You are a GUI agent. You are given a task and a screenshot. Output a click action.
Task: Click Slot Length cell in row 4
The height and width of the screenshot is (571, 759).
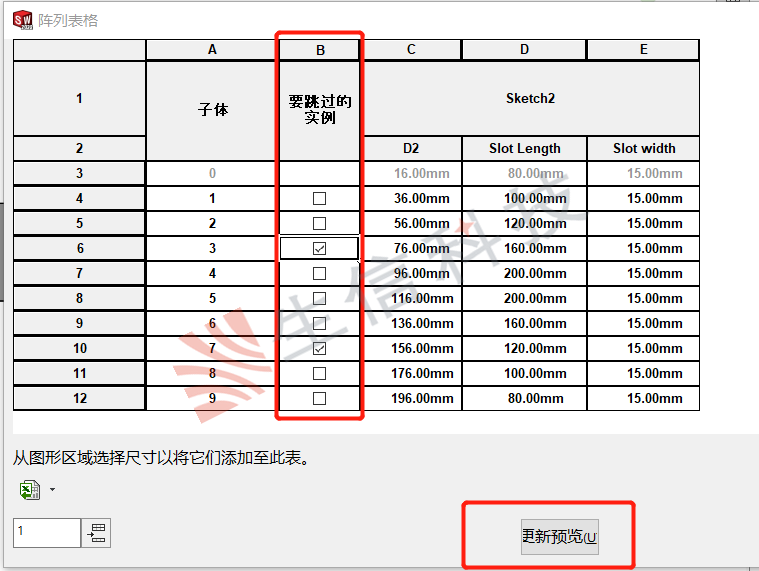click(x=524, y=198)
